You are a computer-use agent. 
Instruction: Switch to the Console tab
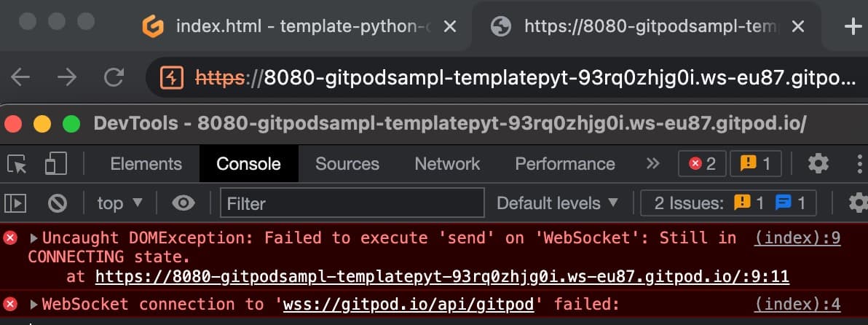(248, 164)
